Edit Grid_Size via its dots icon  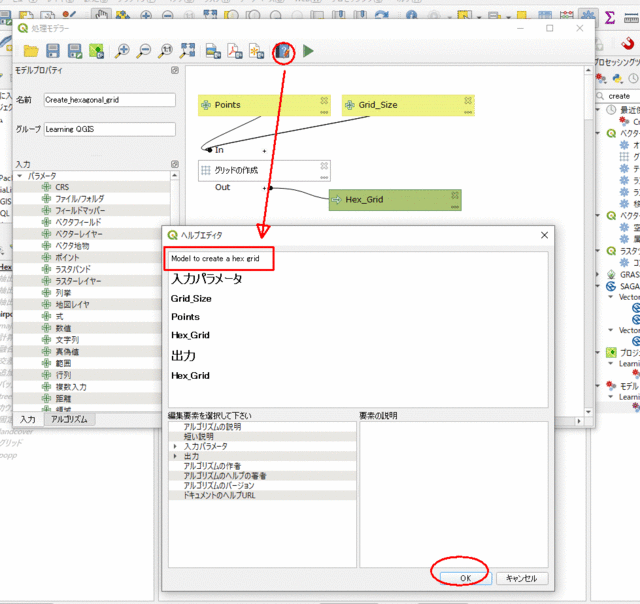point(468,112)
